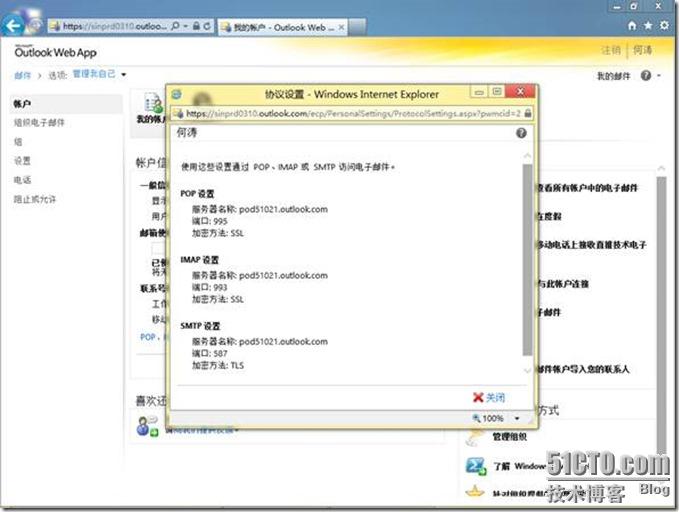The height and width of the screenshot is (512, 679).
Task: Click the 注销 sign-out link
Action: coord(611,50)
